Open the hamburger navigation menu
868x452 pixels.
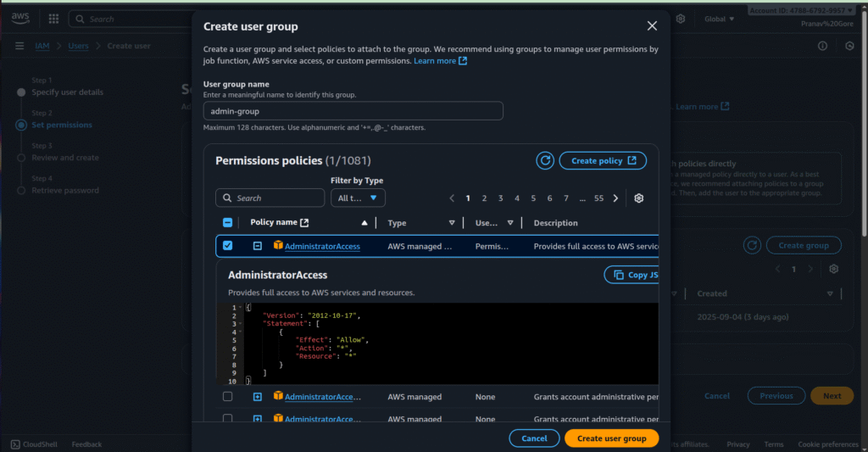click(x=19, y=46)
